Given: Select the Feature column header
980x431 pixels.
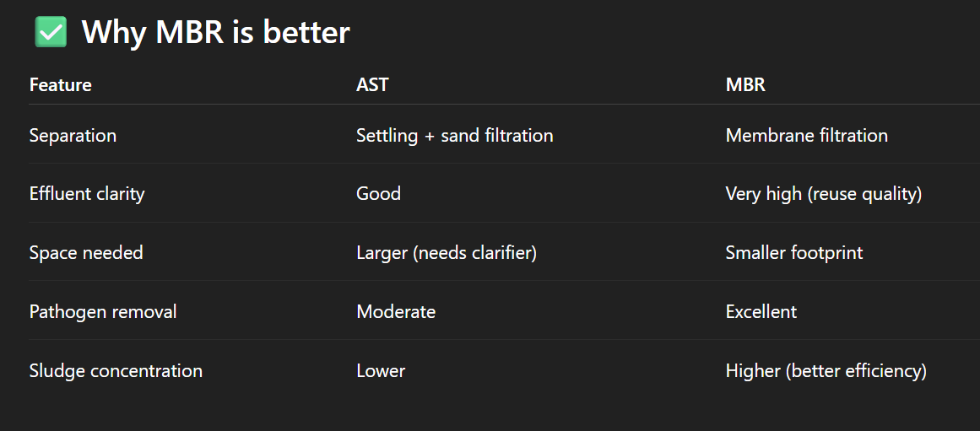Looking at the screenshot, I should point(61,84).
